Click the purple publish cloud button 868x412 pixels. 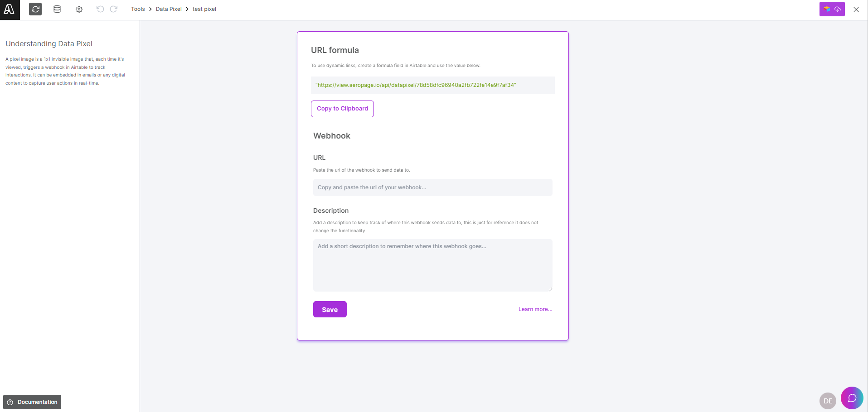[832, 9]
